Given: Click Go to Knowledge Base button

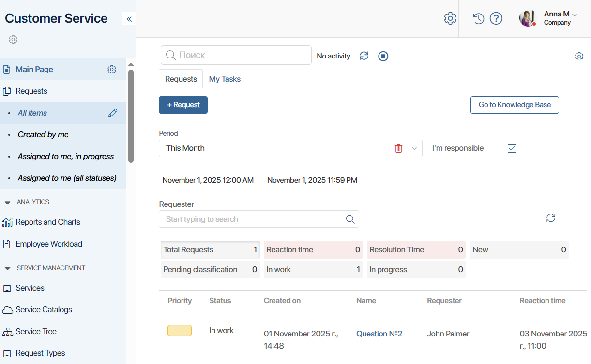Looking at the screenshot, I should click(515, 105).
